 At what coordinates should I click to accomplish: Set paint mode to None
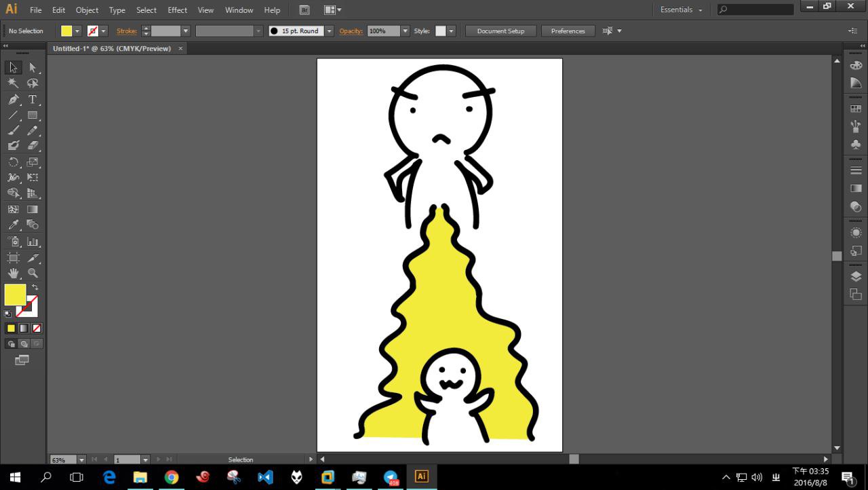37,328
